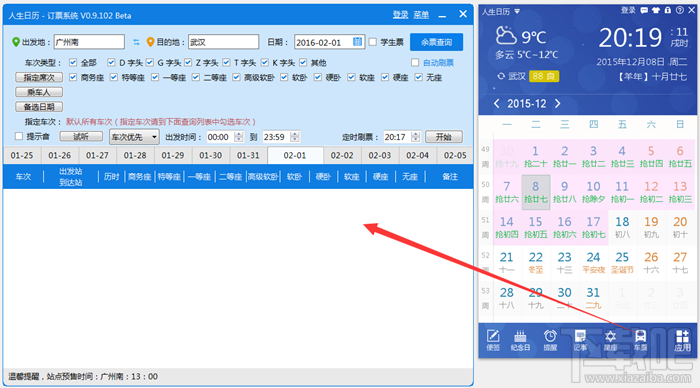Screen dimensions: 700x388
Task: Select December 25 圣诞节 in the calendar
Action: click(x=622, y=263)
